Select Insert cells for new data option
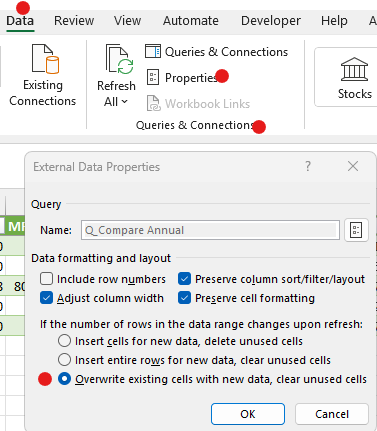The height and width of the screenshot is (431, 377). pyautogui.click(x=64, y=341)
